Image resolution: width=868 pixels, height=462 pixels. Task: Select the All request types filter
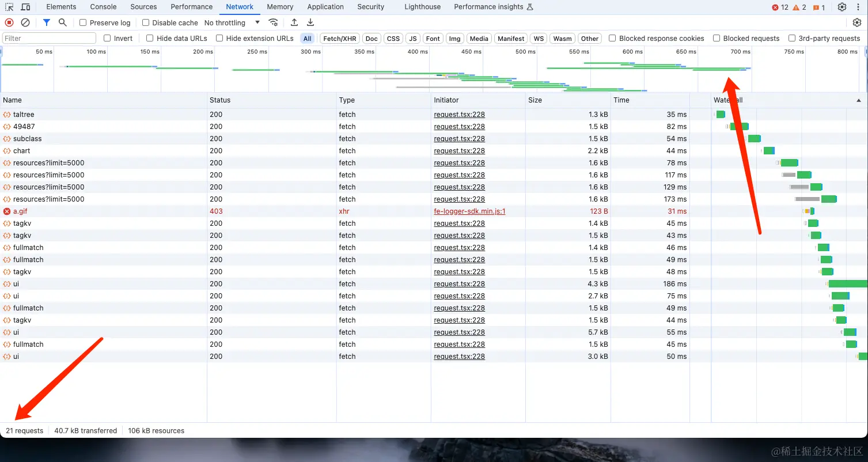[x=308, y=39]
